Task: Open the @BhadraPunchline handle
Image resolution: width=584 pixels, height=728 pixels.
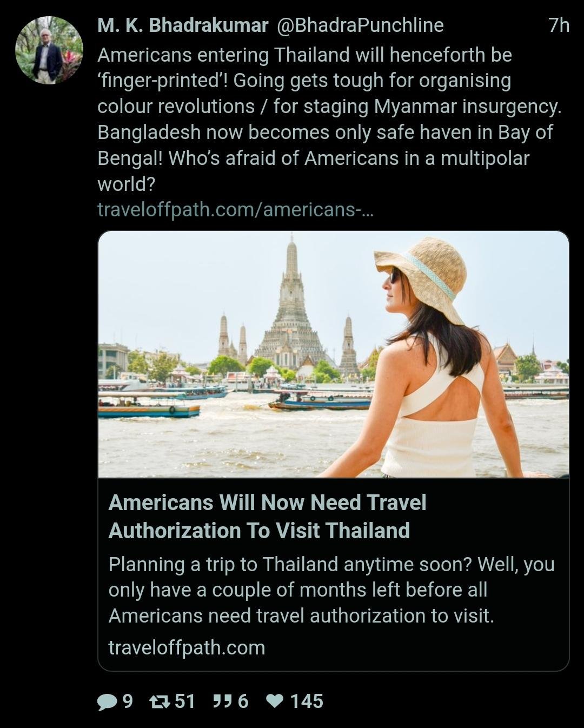Action: pos(360,25)
